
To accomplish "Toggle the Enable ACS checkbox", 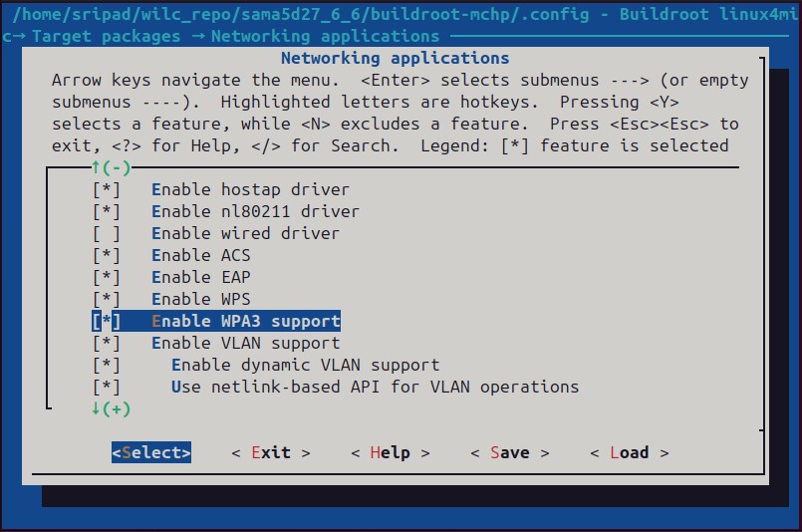I will point(107,255).
